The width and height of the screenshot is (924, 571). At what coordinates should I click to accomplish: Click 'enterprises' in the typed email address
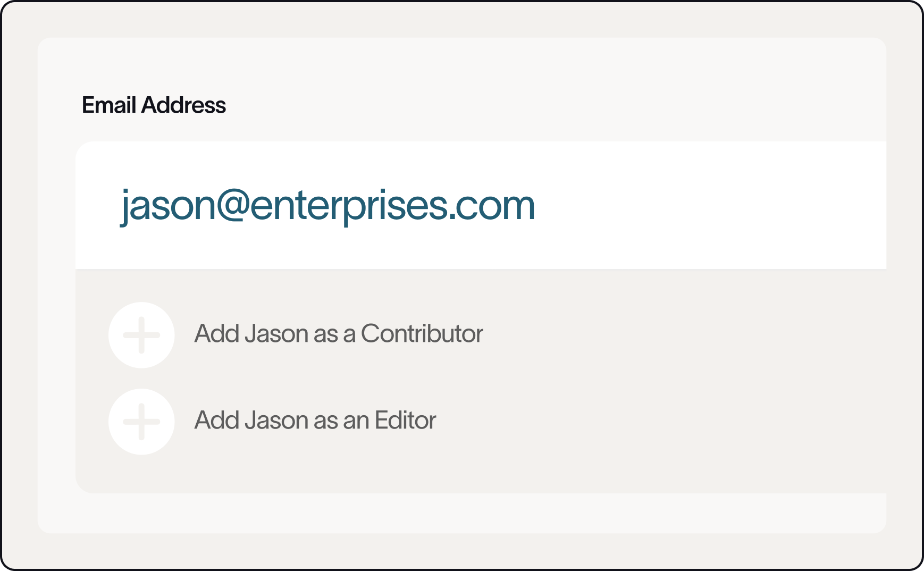349,206
